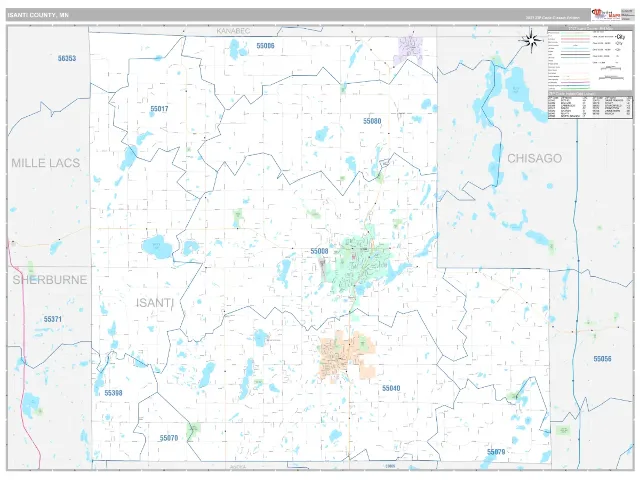This screenshot has height=480, width=640.
Task: Click the purple shaded city area
Action: point(409,50)
